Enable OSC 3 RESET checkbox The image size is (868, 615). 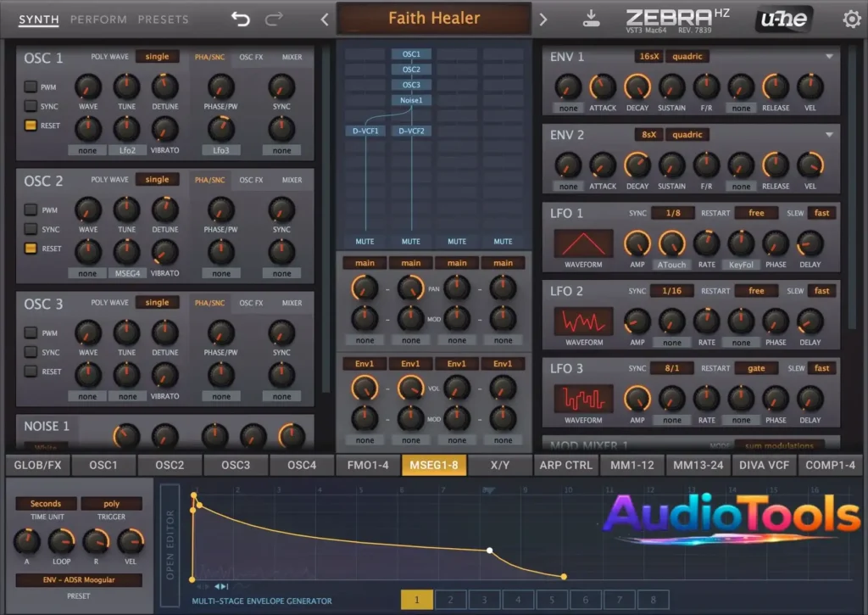point(31,372)
